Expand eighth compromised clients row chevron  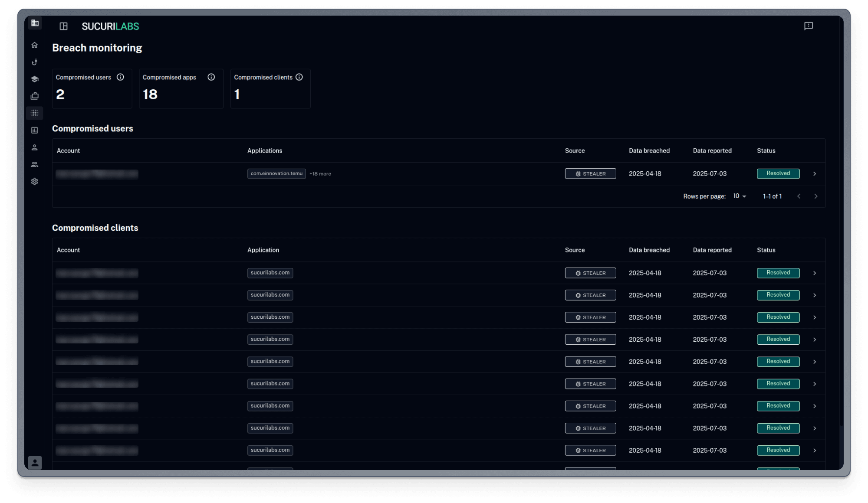point(815,428)
